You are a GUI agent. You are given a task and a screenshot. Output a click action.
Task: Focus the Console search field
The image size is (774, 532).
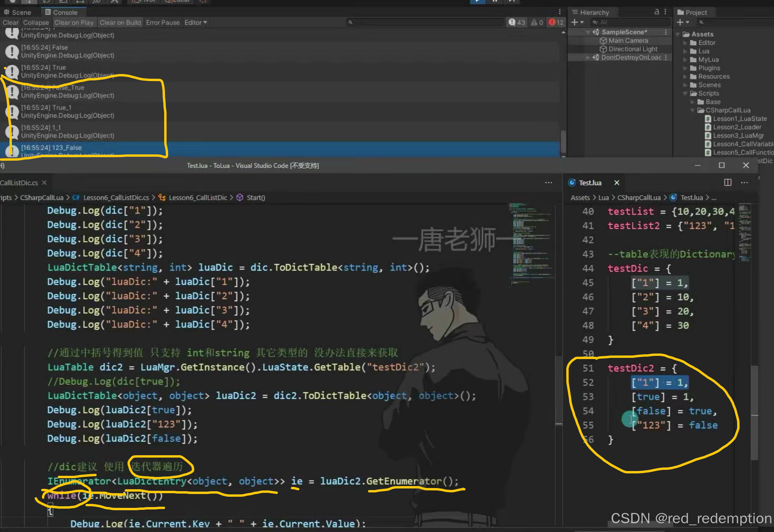[425, 23]
